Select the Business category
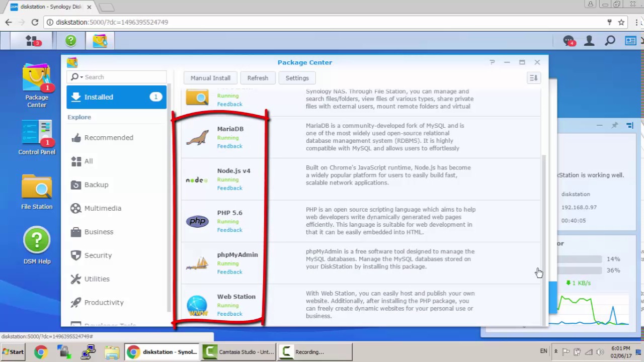This screenshot has height=362, width=644. tap(116, 232)
